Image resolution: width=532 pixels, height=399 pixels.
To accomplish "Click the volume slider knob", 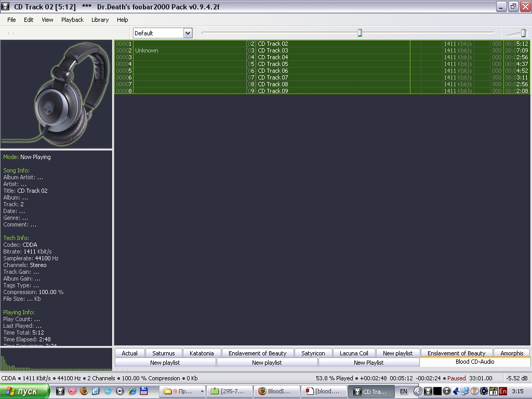I will click(x=524, y=33).
